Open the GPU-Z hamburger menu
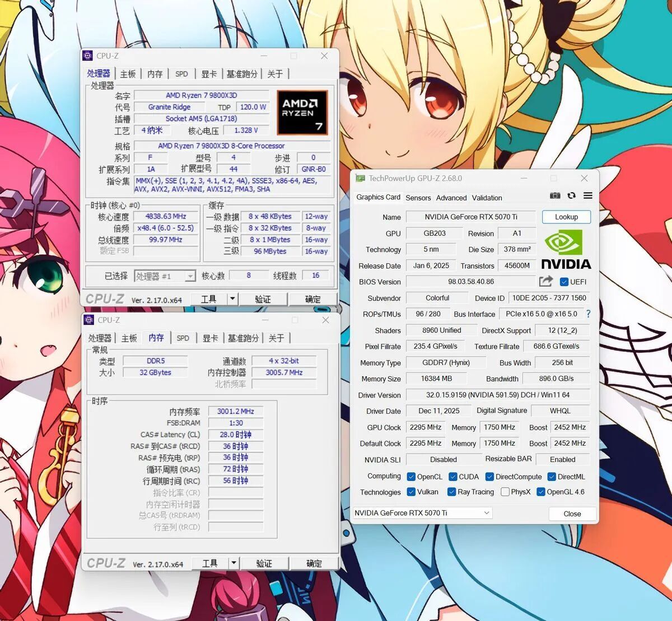Viewport: 672px width, 621px height. pyautogui.click(x=587, y=195)
